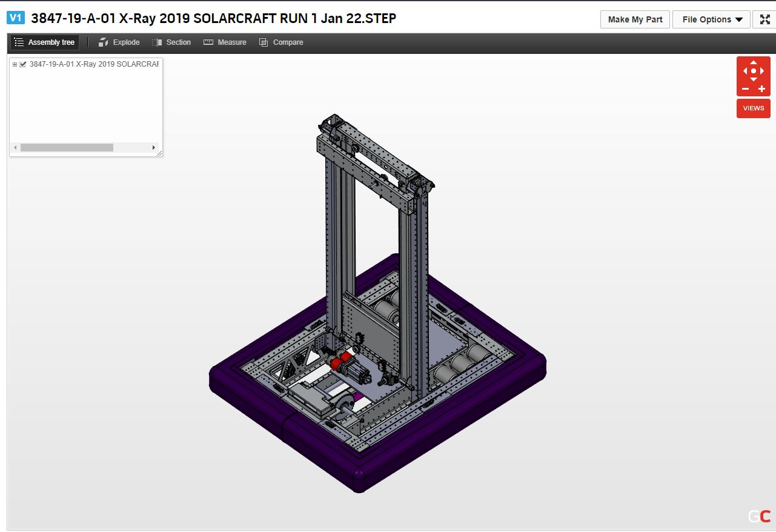Click the red motor part in the model

click(x=337, y=363)
